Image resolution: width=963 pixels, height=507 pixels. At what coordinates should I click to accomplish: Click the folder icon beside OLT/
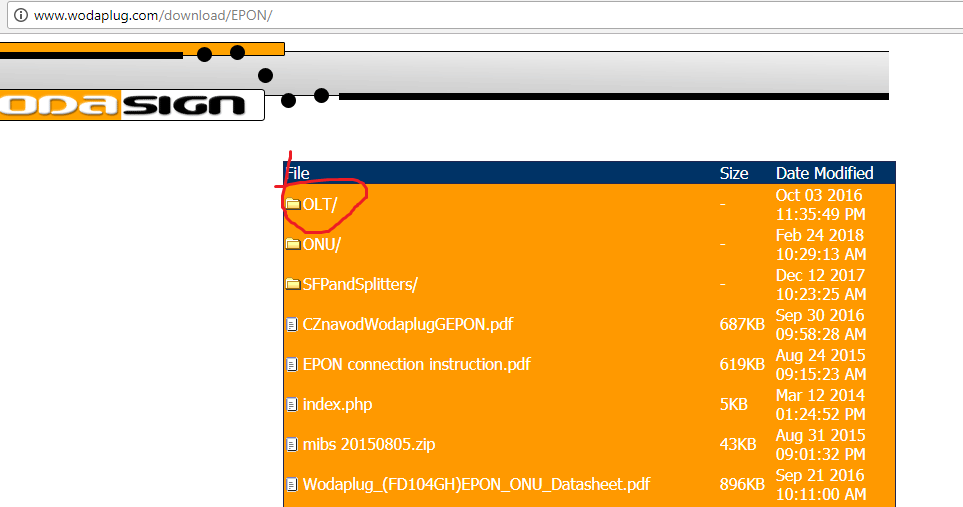(293, 204)
